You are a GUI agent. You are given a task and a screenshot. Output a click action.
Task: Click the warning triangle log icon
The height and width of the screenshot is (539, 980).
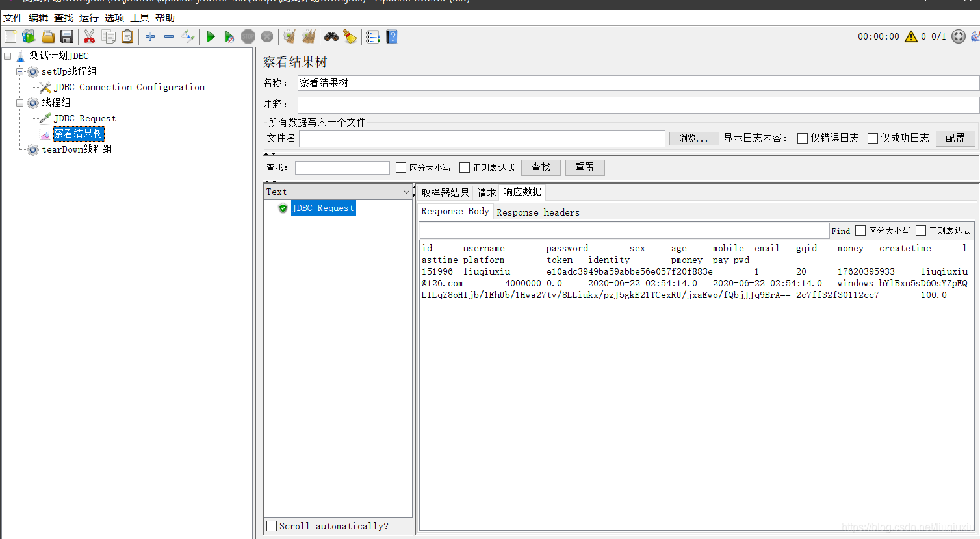click(911, 36)
